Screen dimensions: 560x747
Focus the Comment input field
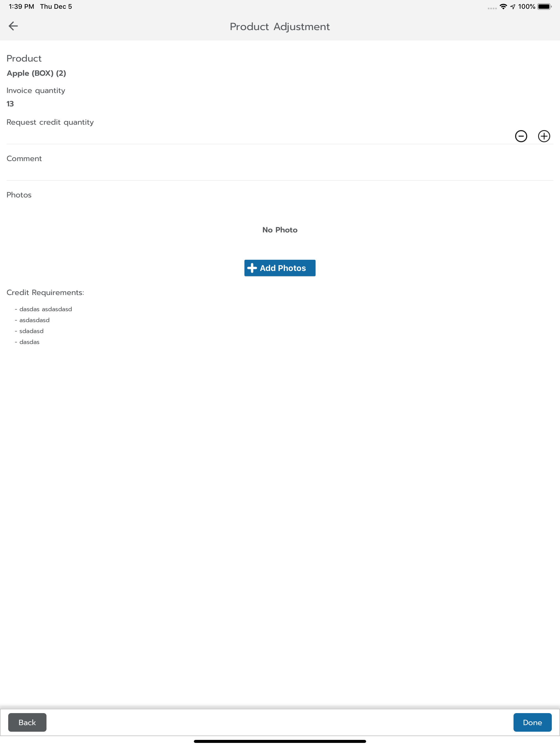coord(280,172)
